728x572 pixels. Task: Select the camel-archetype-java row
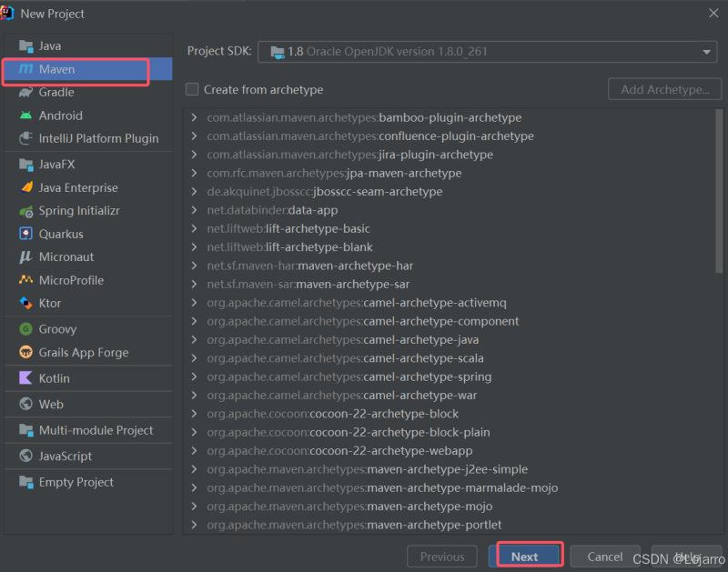pos(450,340)
